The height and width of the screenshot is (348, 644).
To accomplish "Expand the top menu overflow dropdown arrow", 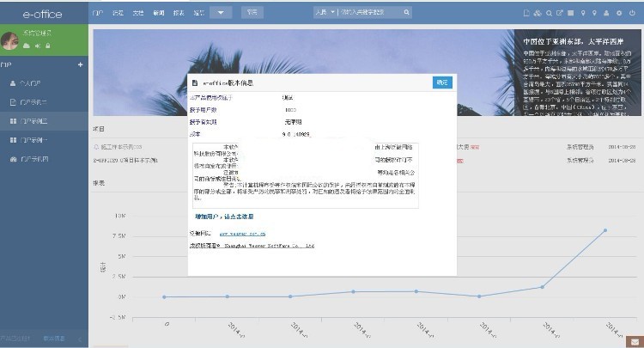I will [x=220, y=13].
